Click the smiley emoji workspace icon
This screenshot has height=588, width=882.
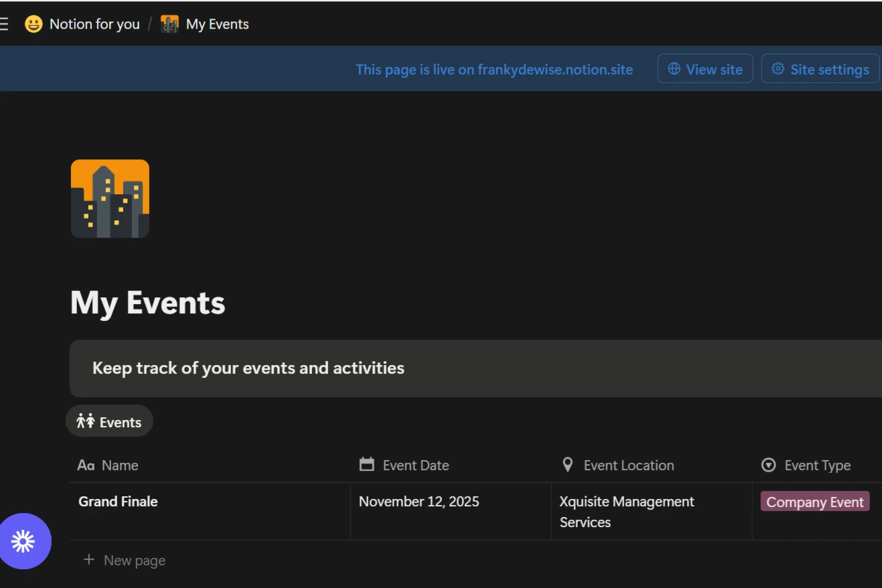[x=33, y=24]
